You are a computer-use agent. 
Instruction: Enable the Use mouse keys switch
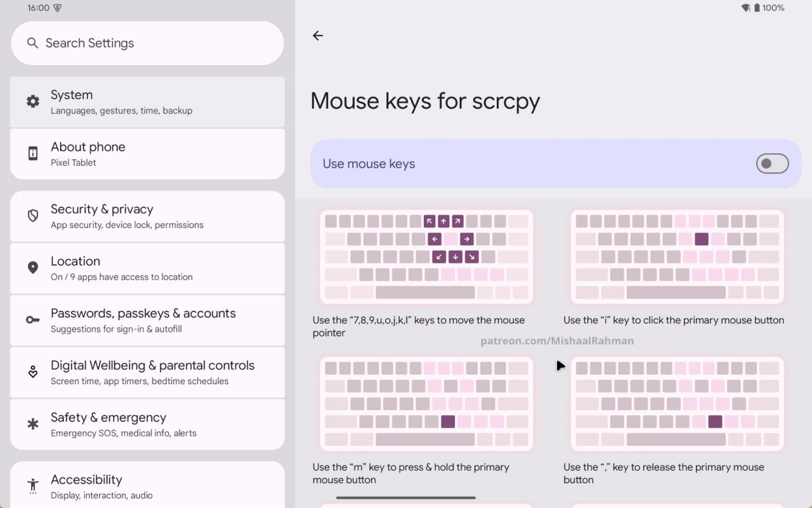(772, 164)
